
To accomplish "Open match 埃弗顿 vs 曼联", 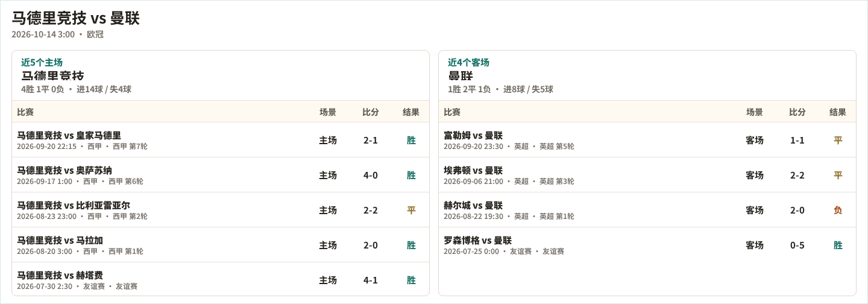I will coord(473,170).
